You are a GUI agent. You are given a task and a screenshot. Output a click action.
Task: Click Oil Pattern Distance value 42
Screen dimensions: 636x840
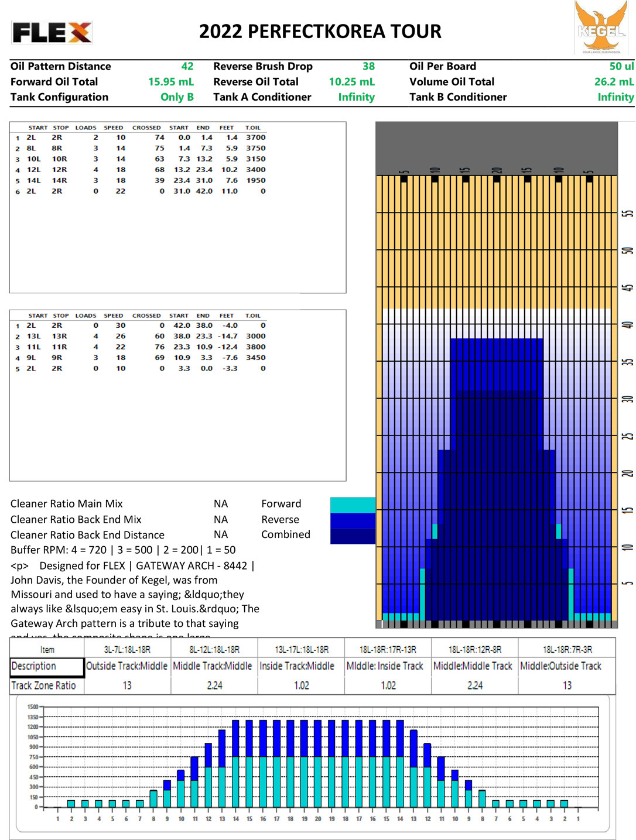187,66
